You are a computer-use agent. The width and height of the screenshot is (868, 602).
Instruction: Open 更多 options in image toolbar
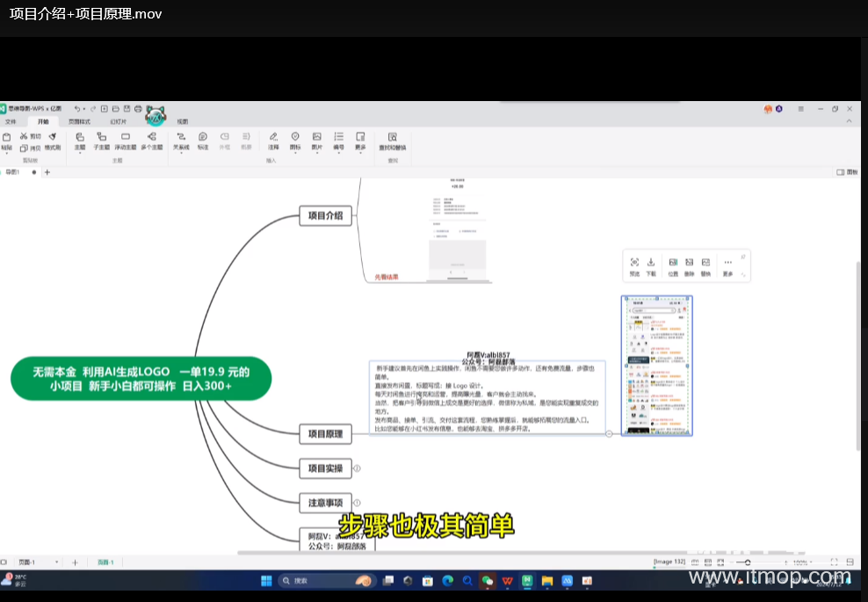click(x=727, y=266)
